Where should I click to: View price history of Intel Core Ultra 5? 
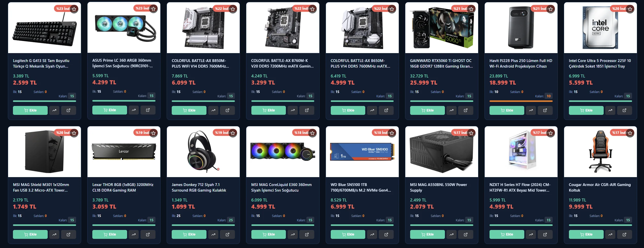pyautogui.click(x=610, y=110)
